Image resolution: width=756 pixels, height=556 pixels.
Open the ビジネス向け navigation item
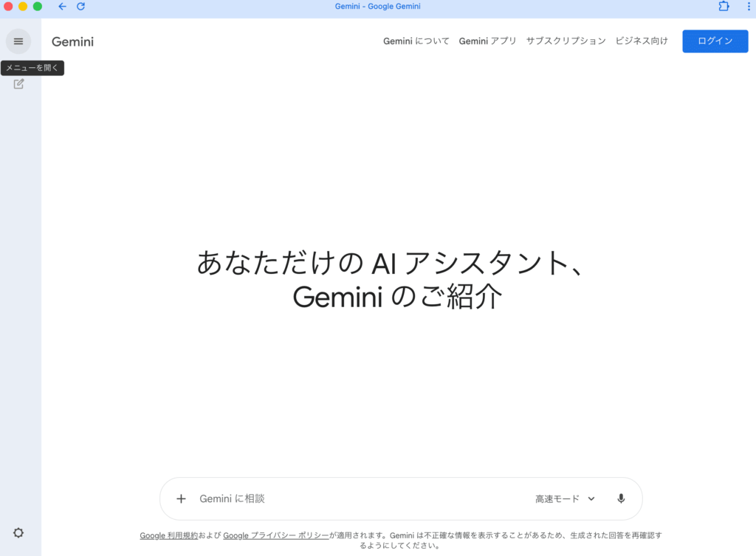pos(642,41)
